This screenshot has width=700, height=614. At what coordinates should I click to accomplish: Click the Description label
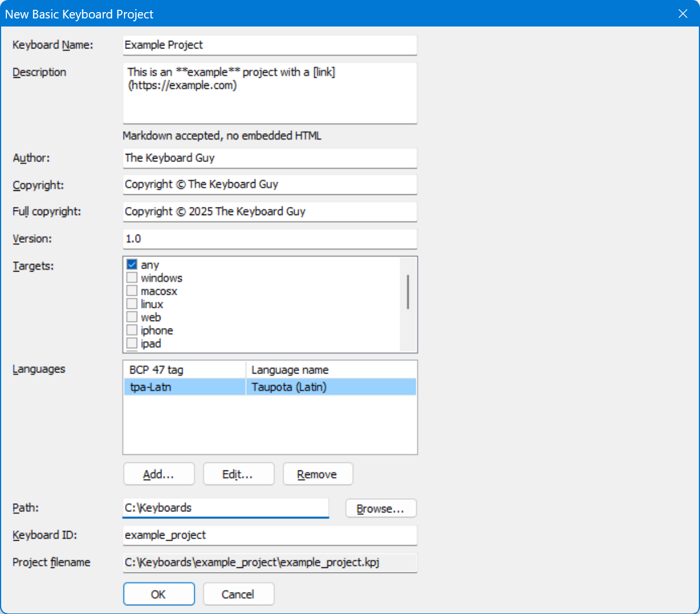click(39, 72)
